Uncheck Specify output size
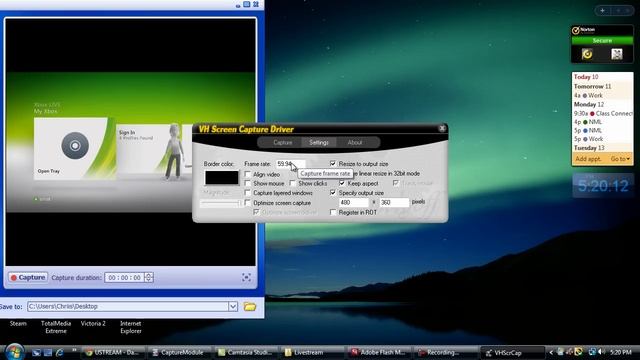 (x=333, y=193)
